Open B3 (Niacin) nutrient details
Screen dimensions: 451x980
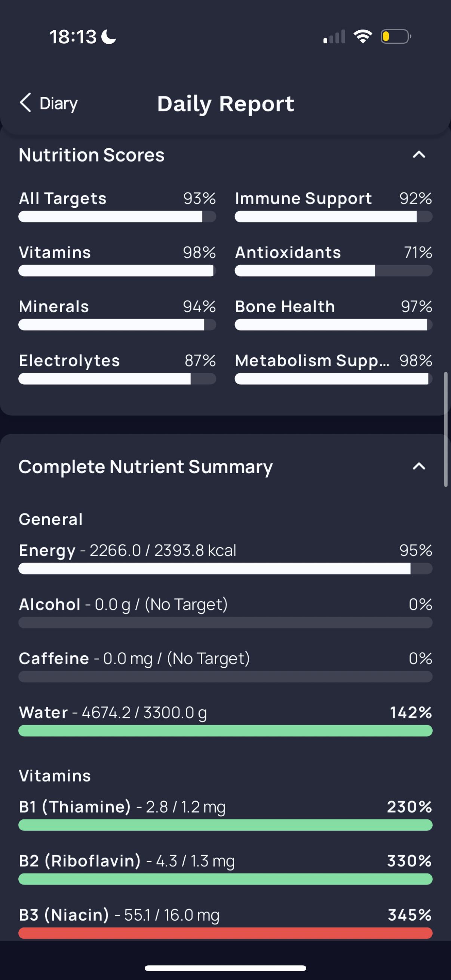(x=225, y=922)
